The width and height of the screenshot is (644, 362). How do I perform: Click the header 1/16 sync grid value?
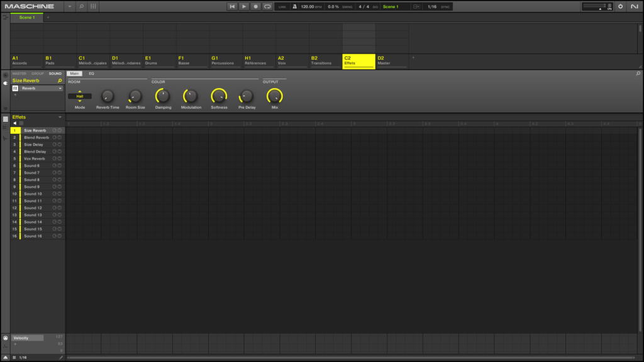click(x=431, y=6)
